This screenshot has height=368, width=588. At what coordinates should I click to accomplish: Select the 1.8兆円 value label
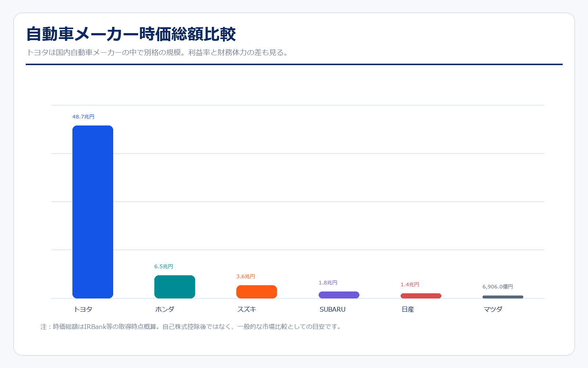coord(328,283)
